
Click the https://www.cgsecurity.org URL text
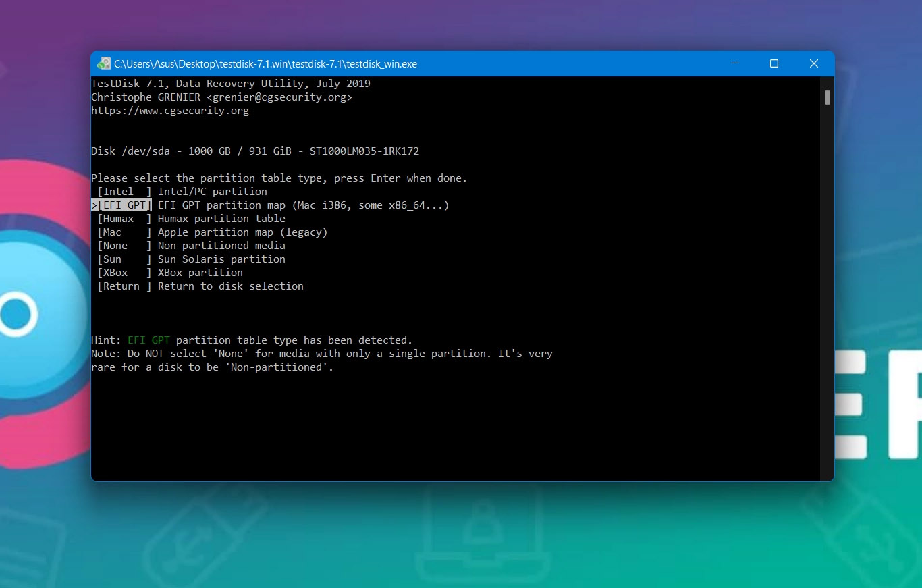(x=170, y=111)
